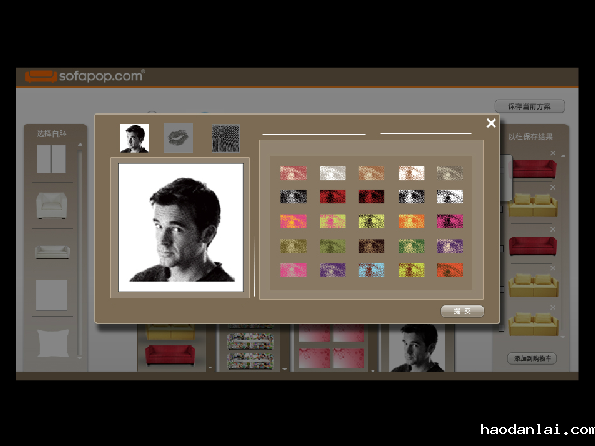
Task: Click the save current plan button
Action: coord(529,107)
